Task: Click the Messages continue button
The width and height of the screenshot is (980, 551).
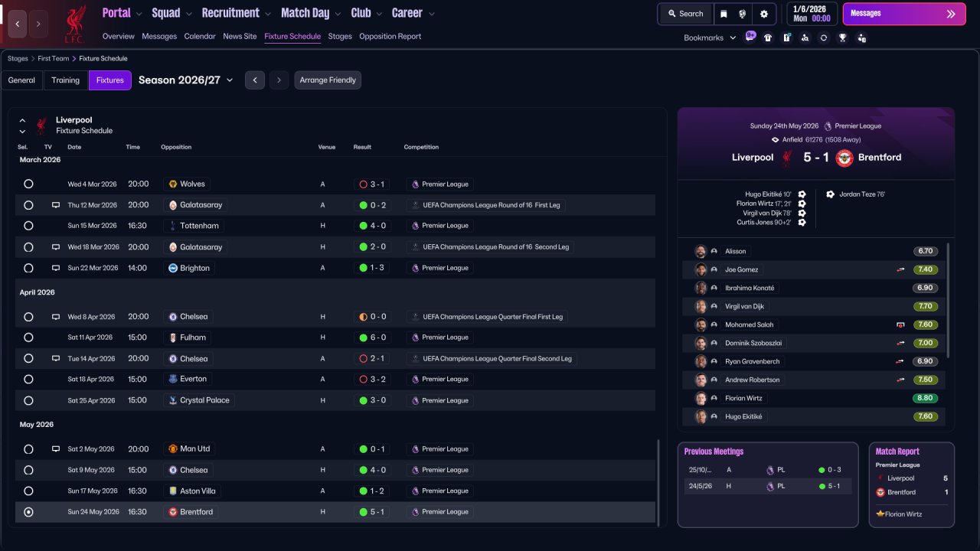Action: (x=903, y=14)
